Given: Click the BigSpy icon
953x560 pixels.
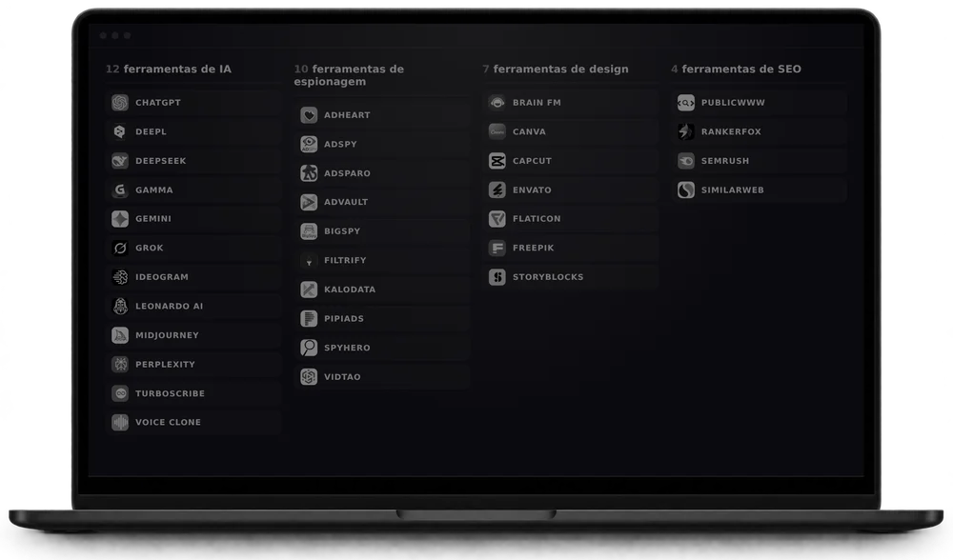Looking at the screenshot, I should coord(309,230).
